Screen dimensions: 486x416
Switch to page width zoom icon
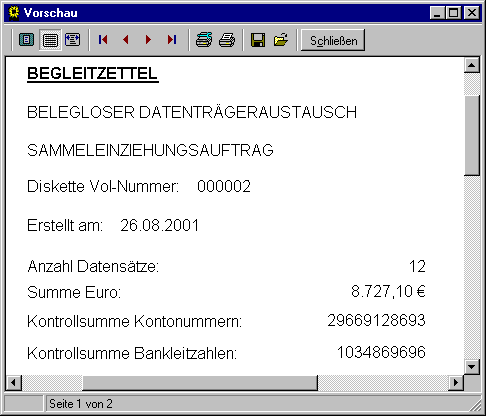click(73, 40)
